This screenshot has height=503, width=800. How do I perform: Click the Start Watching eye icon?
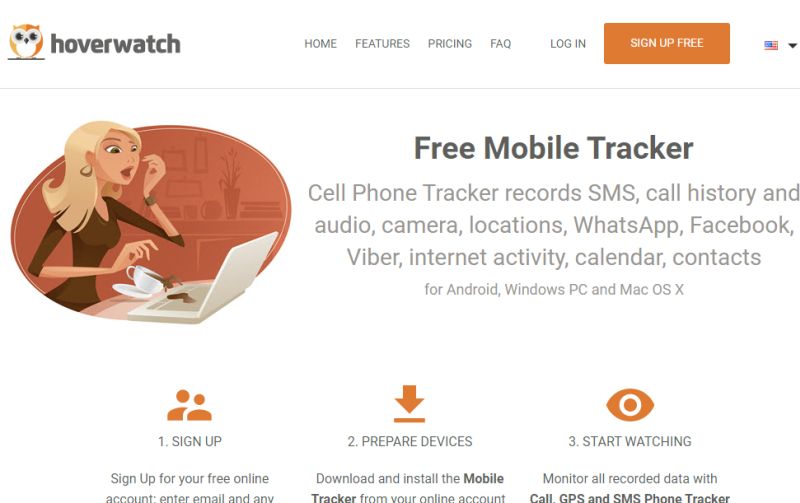pos(630,405)
